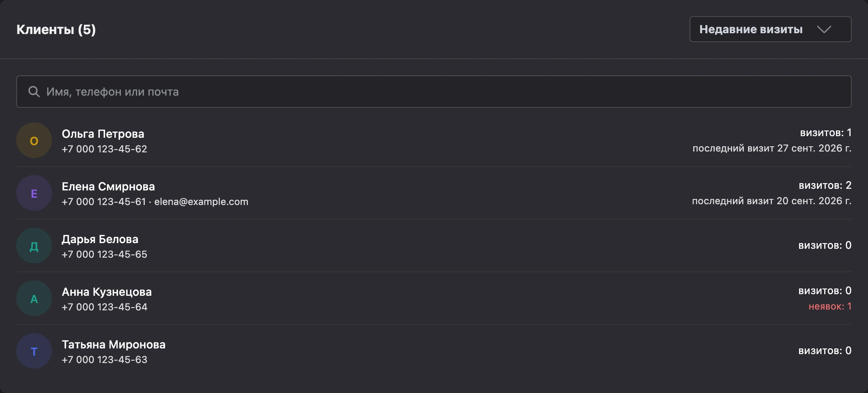Click the red неявок: 1 label
Screen dimensions: 868x393
[830, 306]
